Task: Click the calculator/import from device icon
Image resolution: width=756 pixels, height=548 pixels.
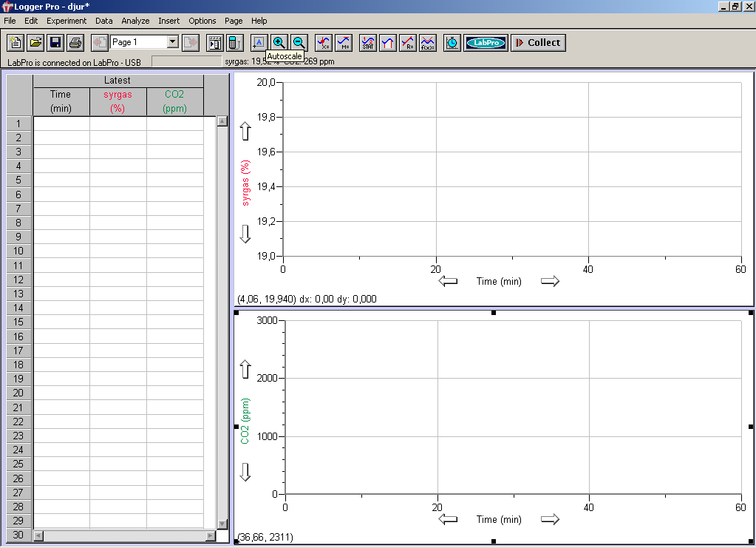Action: point(234,42)
